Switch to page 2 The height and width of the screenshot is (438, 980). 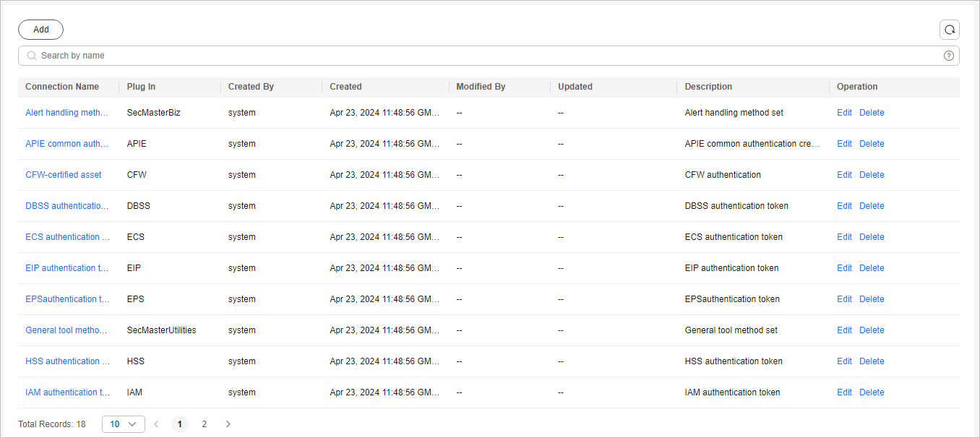tap(204, 424)
